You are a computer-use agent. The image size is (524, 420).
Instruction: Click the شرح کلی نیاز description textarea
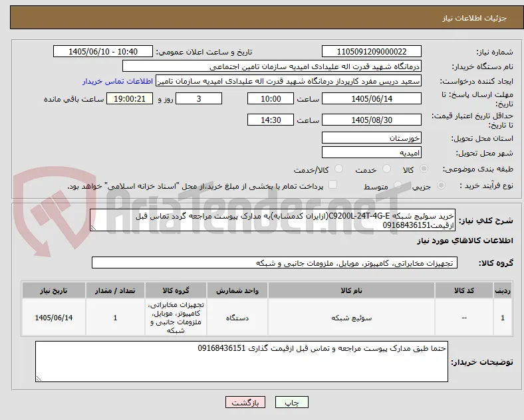(273, 221)
